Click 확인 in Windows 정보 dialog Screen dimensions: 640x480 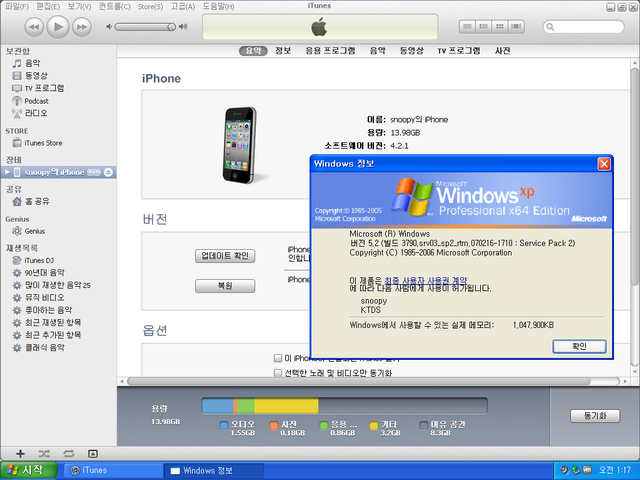tap(579, 347)
